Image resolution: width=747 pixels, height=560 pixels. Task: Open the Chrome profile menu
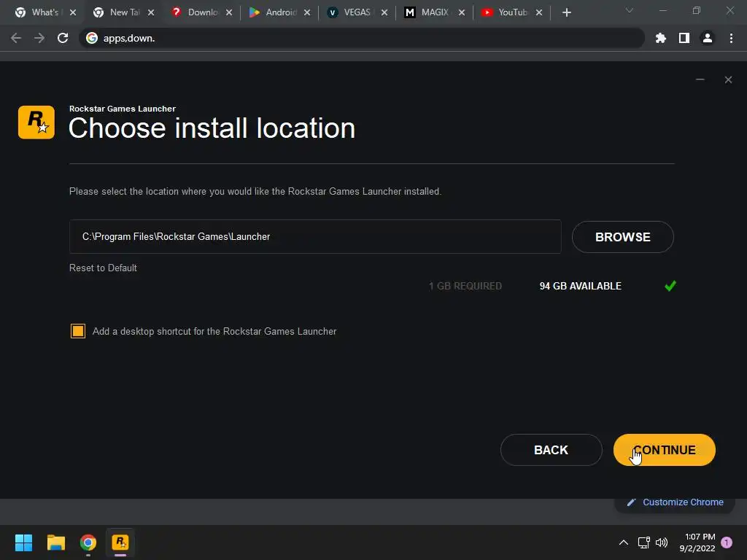pos(708,38)
